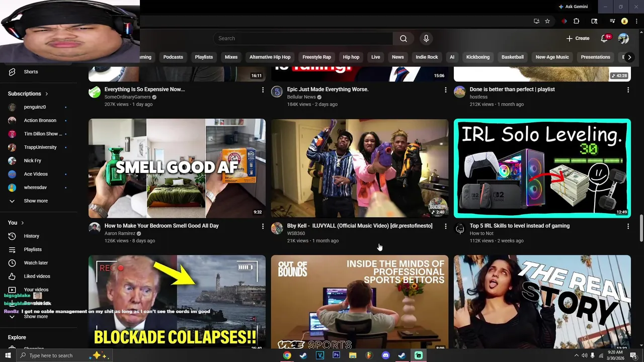Open options for Epic Just Made Everything Worse
The height and width of the screenshot is (362, 644).
pyautogui.click(x=445, y=89)
